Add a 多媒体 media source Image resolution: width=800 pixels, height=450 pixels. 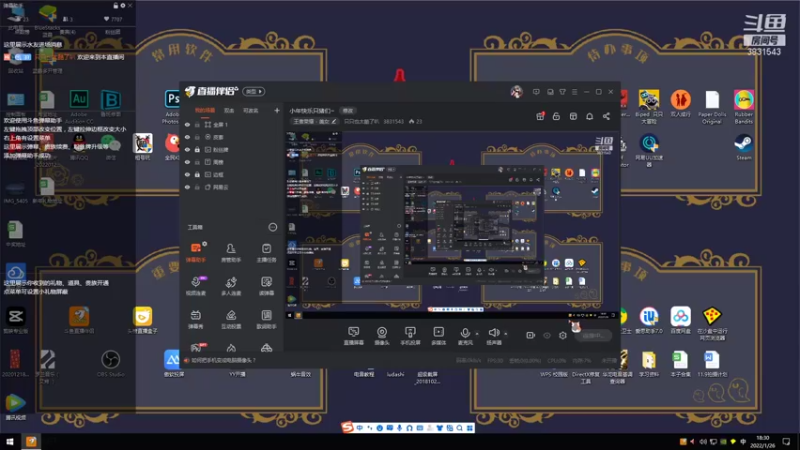[x=438, y=336]
